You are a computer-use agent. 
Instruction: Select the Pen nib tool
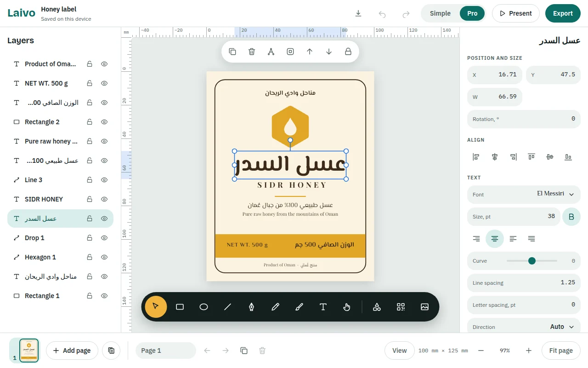[252, 307]
